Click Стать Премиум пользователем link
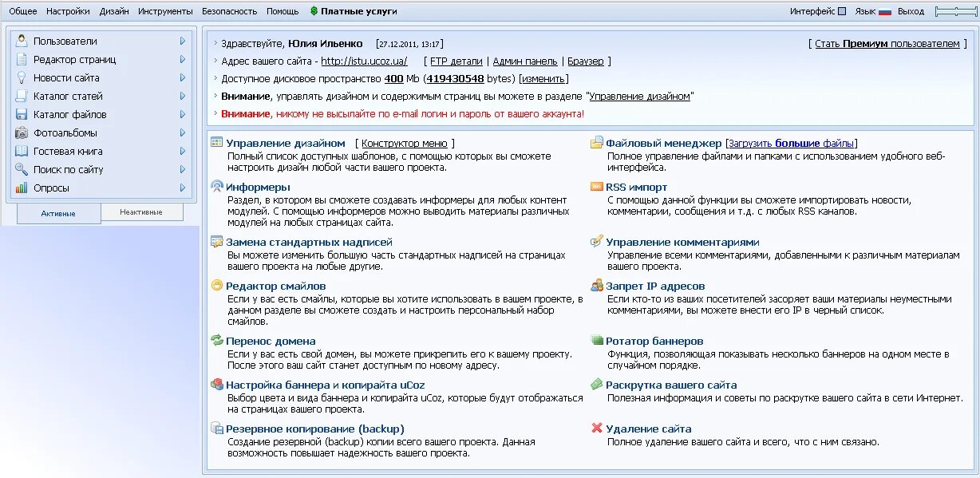The height and width of the screenshot is (478, 980). click(887, 43)
